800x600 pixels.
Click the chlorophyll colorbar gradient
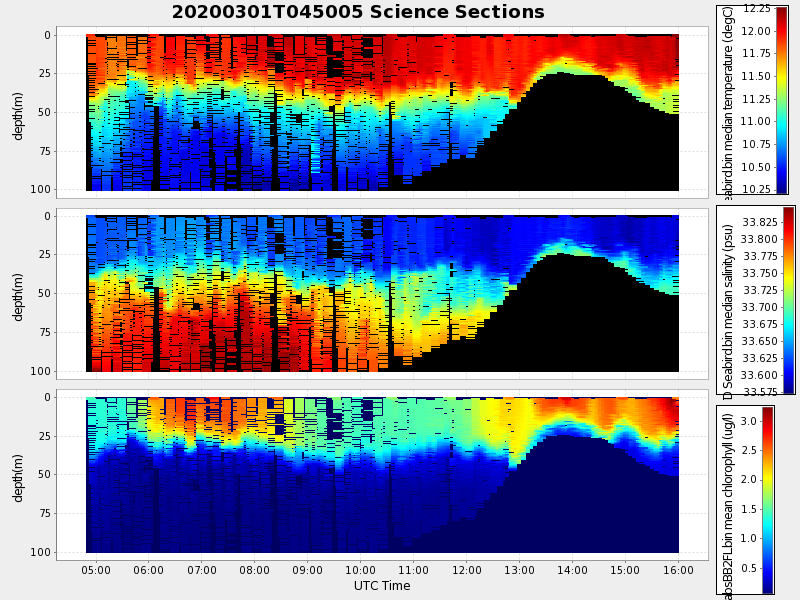(x=768, y=500)
